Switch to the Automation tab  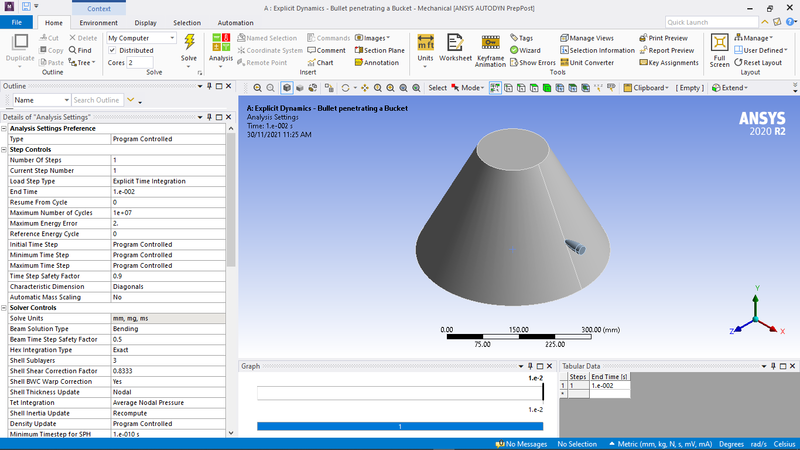(x=235, y=22)
